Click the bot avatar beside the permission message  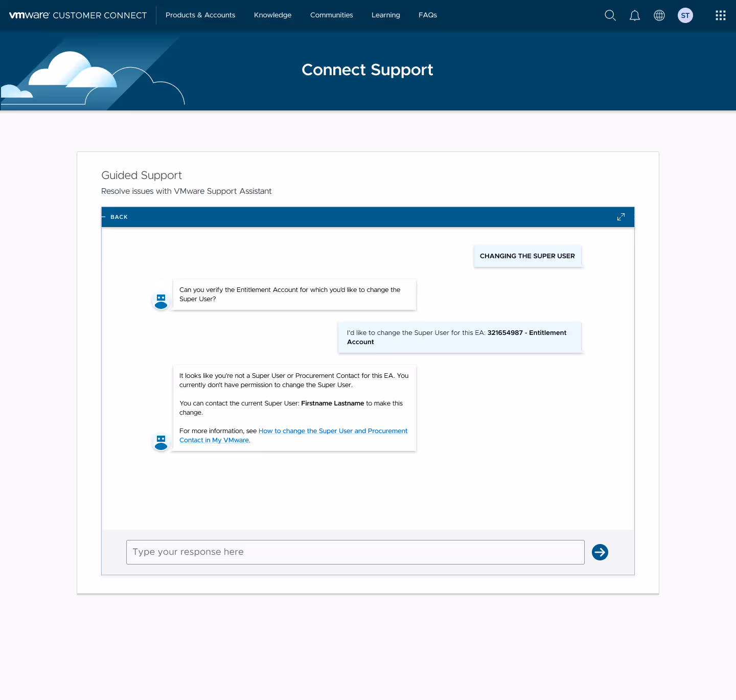click(161, 442)
